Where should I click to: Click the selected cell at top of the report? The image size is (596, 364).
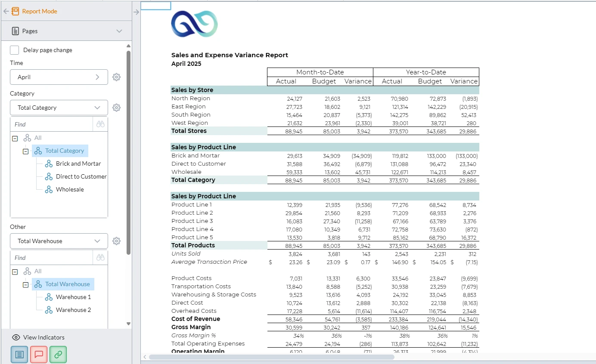pos(156,6)
